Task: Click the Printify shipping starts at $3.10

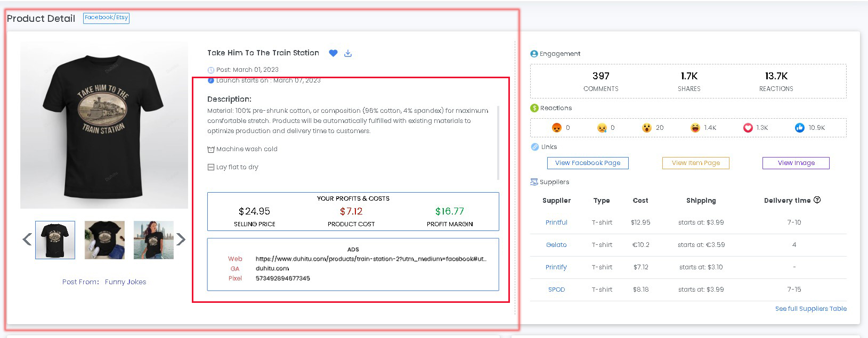Action: [701, 267]
